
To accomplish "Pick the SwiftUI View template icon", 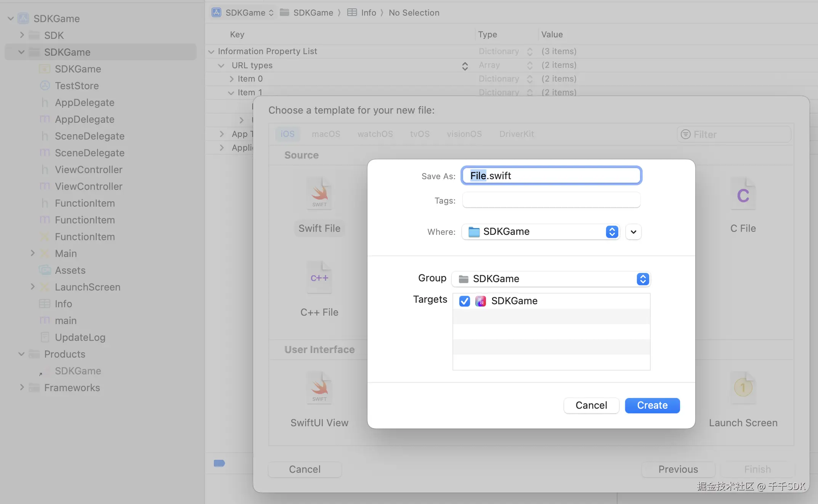I will 319,388.
